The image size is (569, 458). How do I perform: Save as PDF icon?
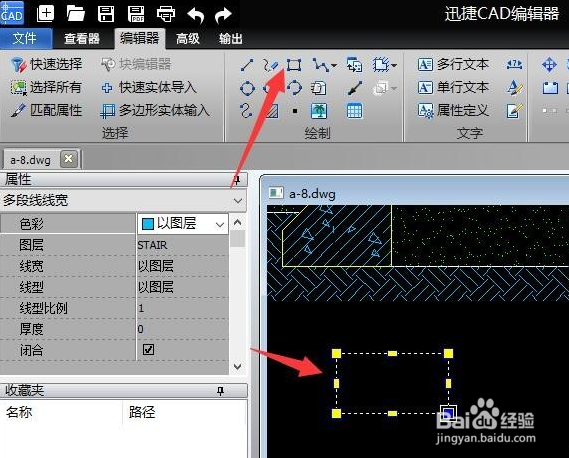pos(136,14)
